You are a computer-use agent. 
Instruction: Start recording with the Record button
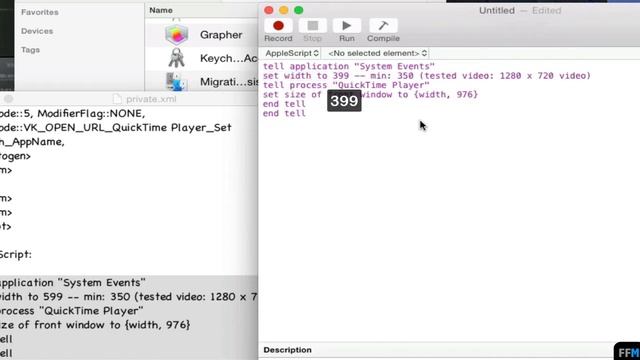click(x=278, y=26)
